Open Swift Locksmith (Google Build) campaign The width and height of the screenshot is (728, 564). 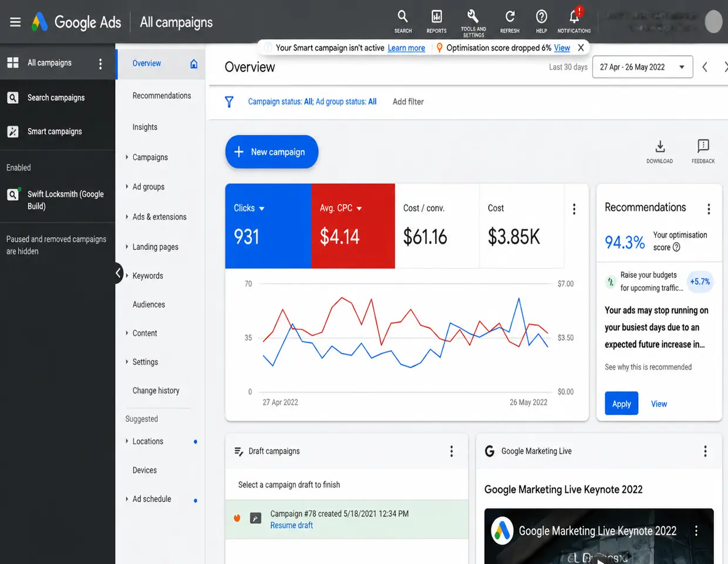tap(65, 200)
